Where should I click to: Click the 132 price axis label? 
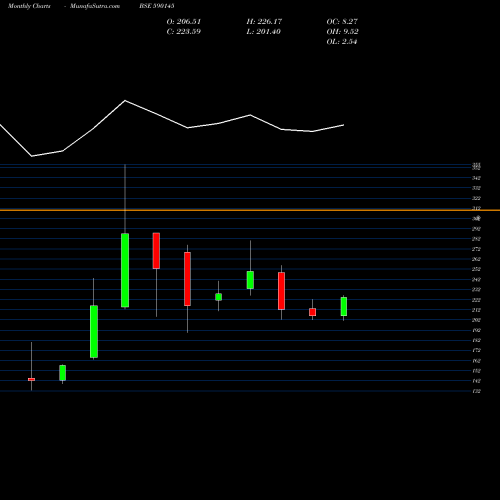click(x=476, y=391)
